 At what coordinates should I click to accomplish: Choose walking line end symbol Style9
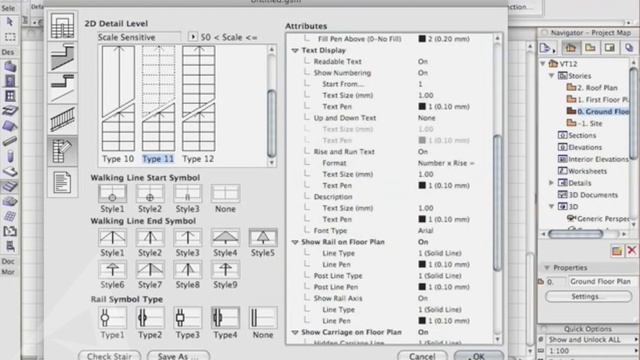pos(225,269)
